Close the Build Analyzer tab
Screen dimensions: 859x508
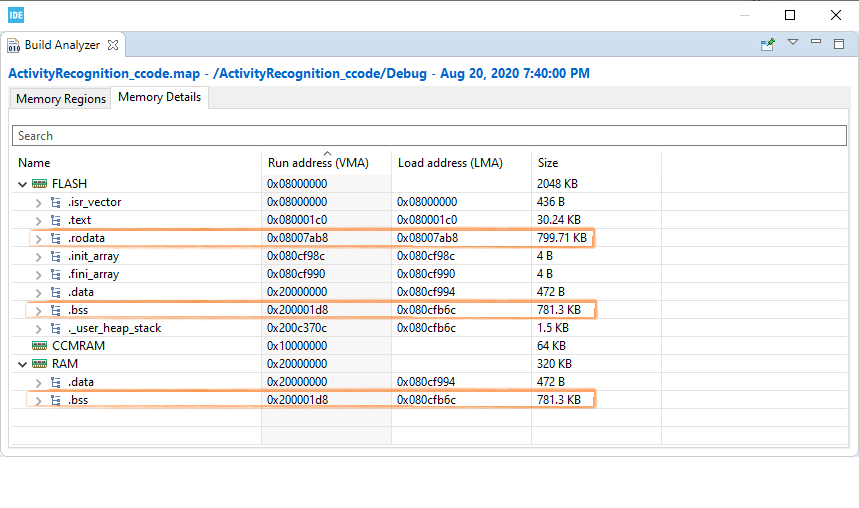[113, 45]
